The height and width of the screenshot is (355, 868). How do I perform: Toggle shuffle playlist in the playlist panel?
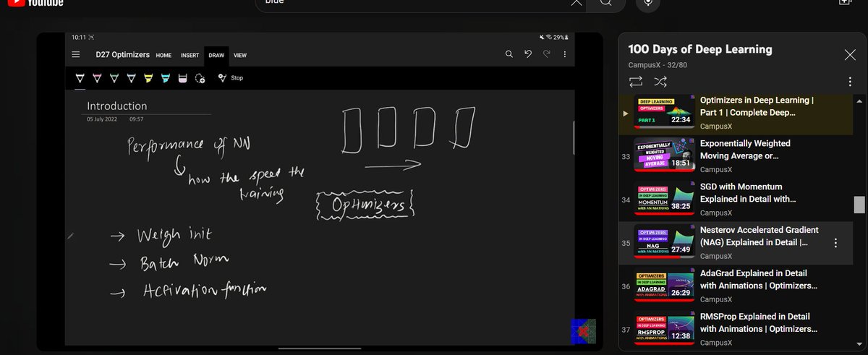tap(660, 81)
